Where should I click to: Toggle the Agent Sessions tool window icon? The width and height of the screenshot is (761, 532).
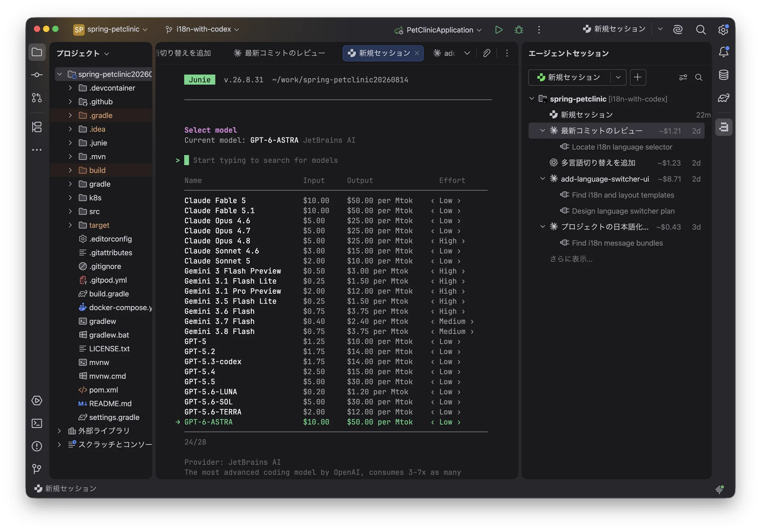coord(724,127)
